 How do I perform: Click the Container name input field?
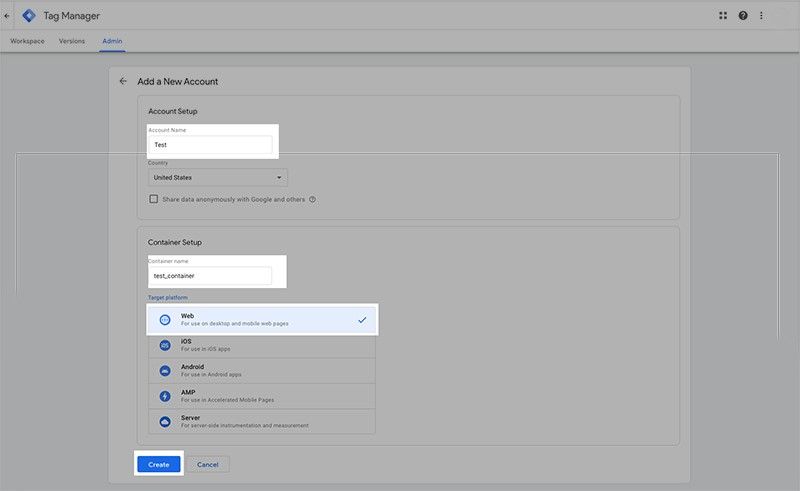pos(210,276)
